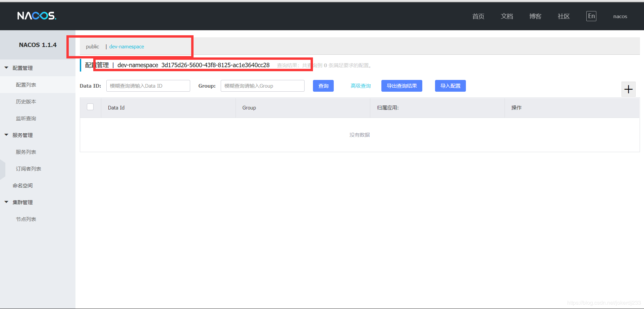Focus the Data ID search input field

[x=148, y=86]
